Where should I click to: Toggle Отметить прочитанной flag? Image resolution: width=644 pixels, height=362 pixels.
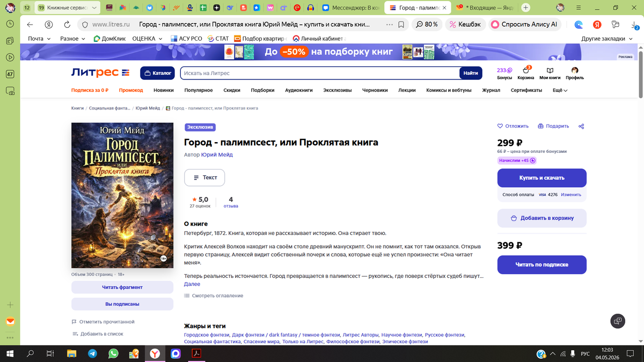click(103, 322)
